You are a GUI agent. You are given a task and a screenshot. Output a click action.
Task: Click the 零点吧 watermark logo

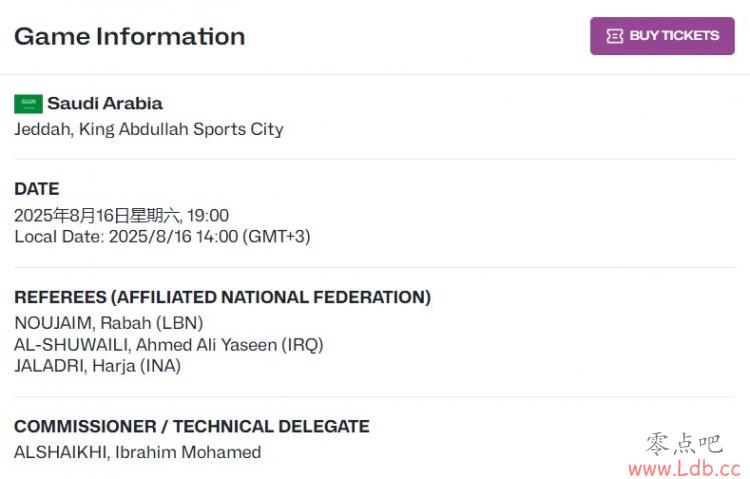tap(684, 444)
